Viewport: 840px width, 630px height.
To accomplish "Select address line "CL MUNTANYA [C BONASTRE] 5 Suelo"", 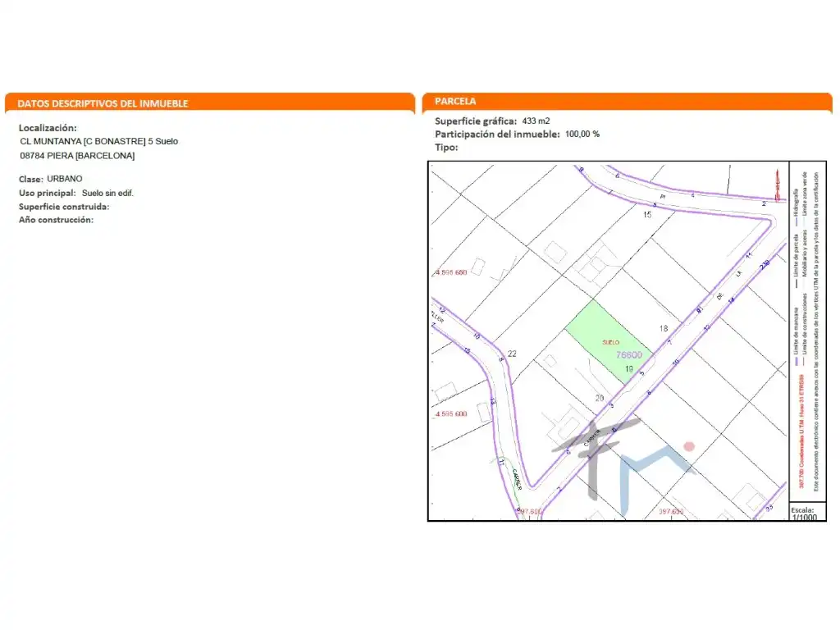I will tap(99, 141).
